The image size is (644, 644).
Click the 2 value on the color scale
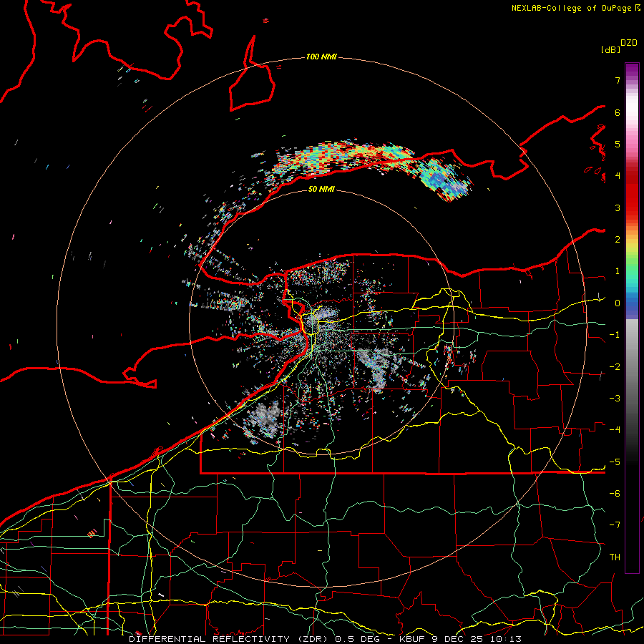(x=618, y=240)
